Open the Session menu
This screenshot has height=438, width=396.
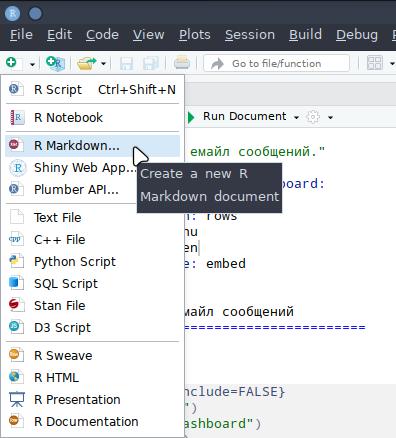click(250, 35)
